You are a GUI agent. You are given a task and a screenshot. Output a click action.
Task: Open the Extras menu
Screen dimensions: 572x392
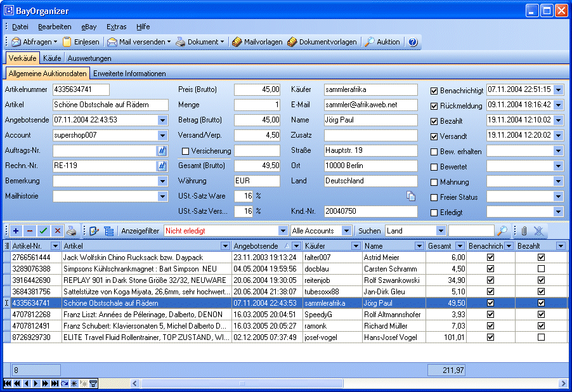[x=117, y=27]
